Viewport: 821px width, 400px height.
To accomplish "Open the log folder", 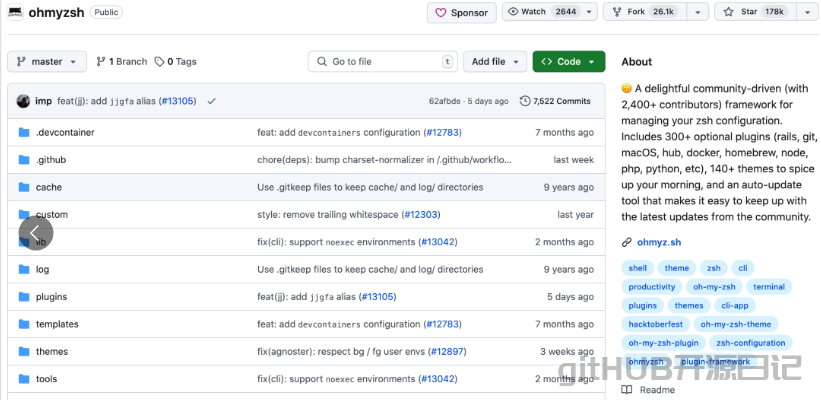I will point(42,269).
